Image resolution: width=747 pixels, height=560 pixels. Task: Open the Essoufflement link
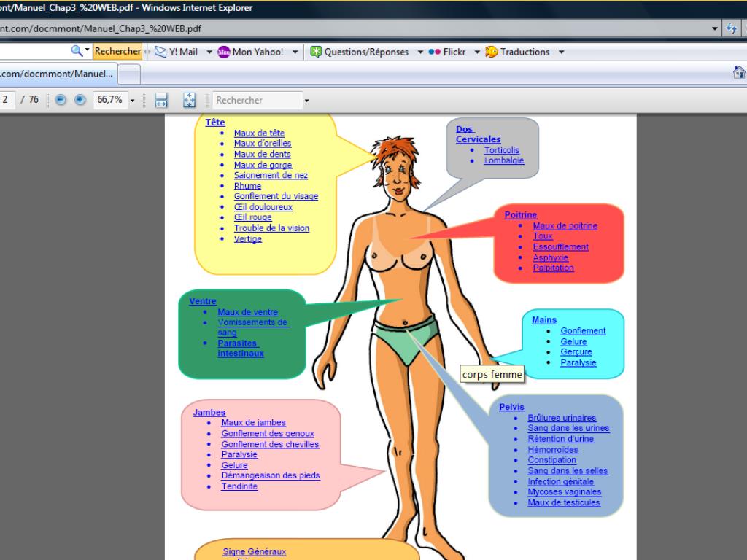pos(561,247)
